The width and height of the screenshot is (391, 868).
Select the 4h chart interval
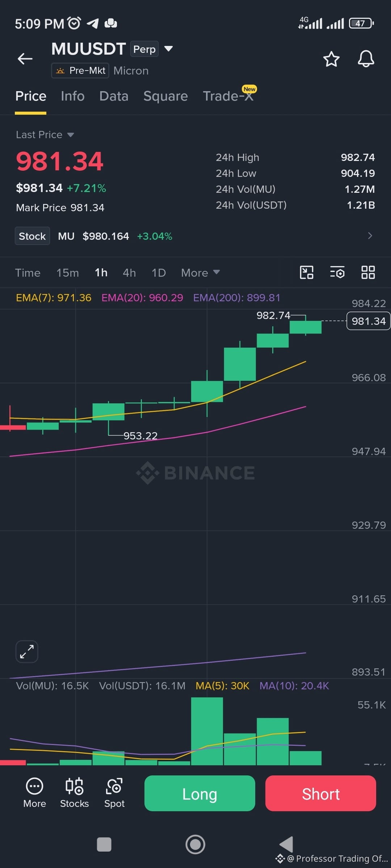tap(129, 273)
